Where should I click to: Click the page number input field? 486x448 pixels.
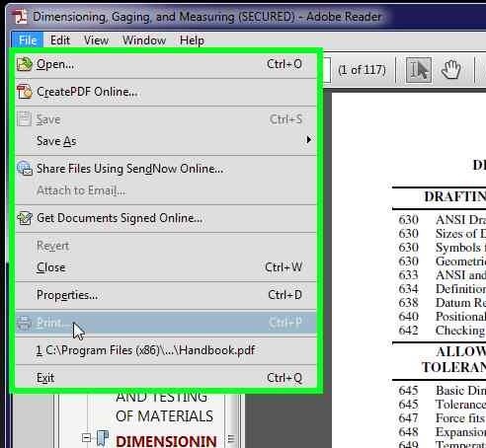327,70
